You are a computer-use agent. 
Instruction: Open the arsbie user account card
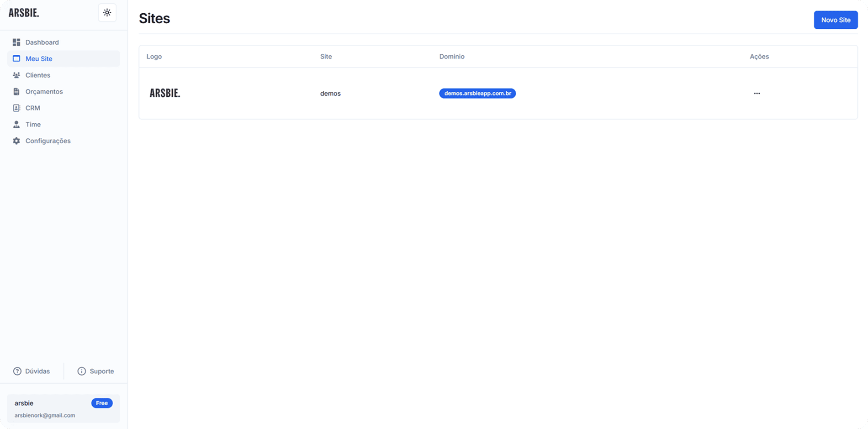[x=50, y=409]
